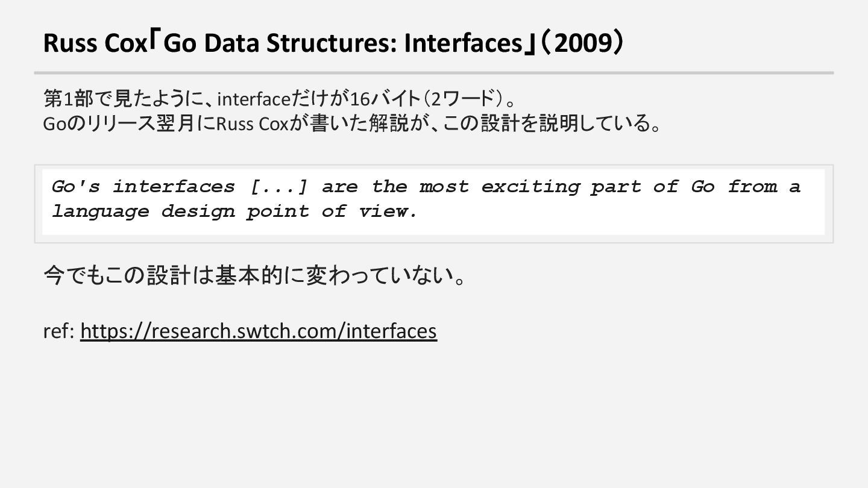Image resolution: width=868 pixels, height=488 pixels.
Task: Click the line starting 'Goのリリース翌月に'
Action: pos(353,124)
